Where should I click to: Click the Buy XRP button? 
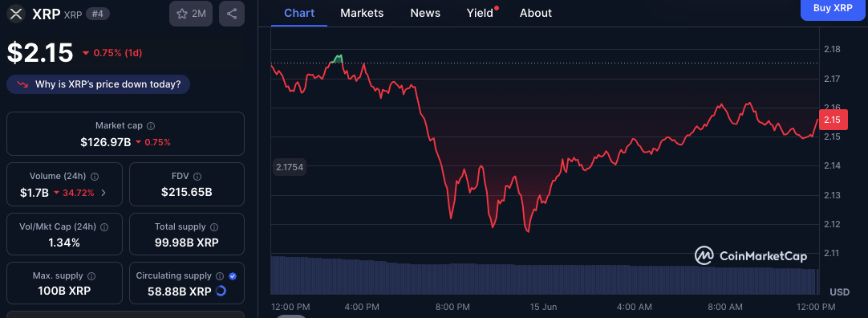click(x=833, y=9)
